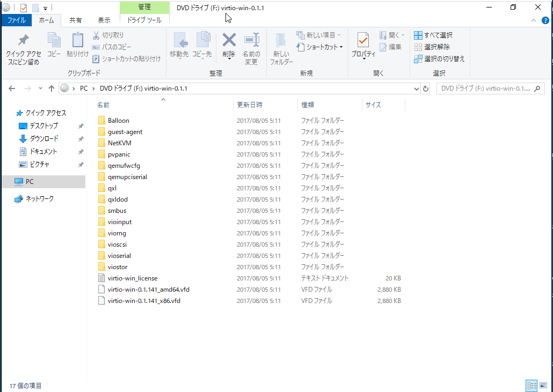This screenshot has width=553, height=392.
Task: Switch to the Share (共有) tab
Action: tap(76, 20)
